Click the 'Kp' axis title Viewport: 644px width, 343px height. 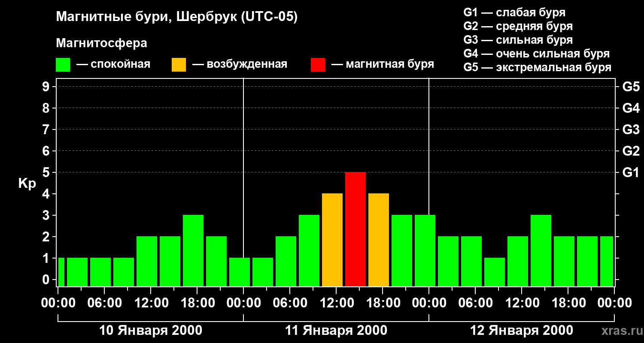pyautogui.click(x=27, y=184)
